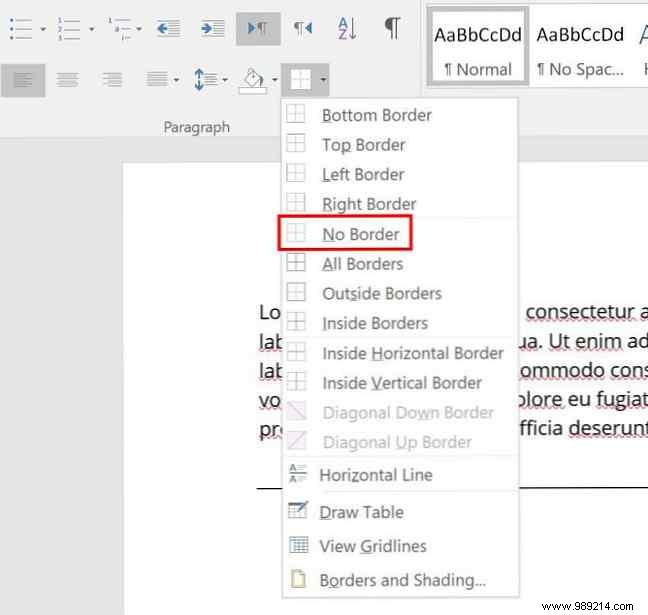Insert a Horizontal Line

pyautogui.click(x=400, y=475)
